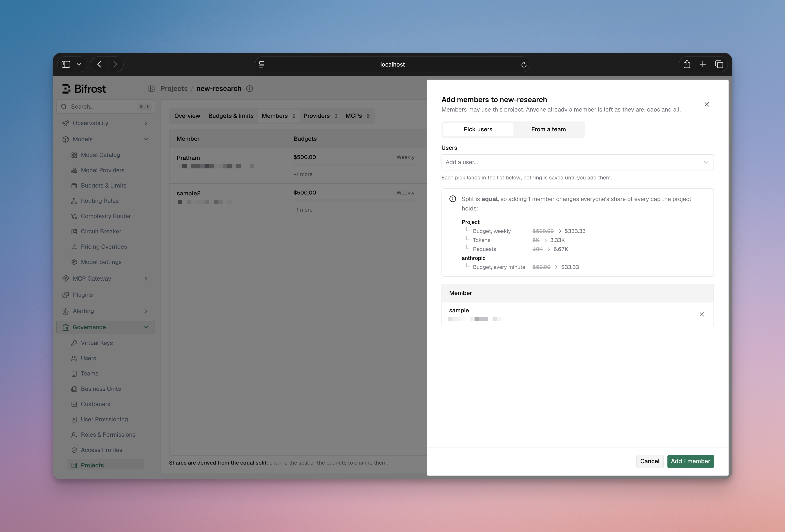Switch to the Budgets & limits tab
This screenshot has height=532, width=785.
click(231, 116)
